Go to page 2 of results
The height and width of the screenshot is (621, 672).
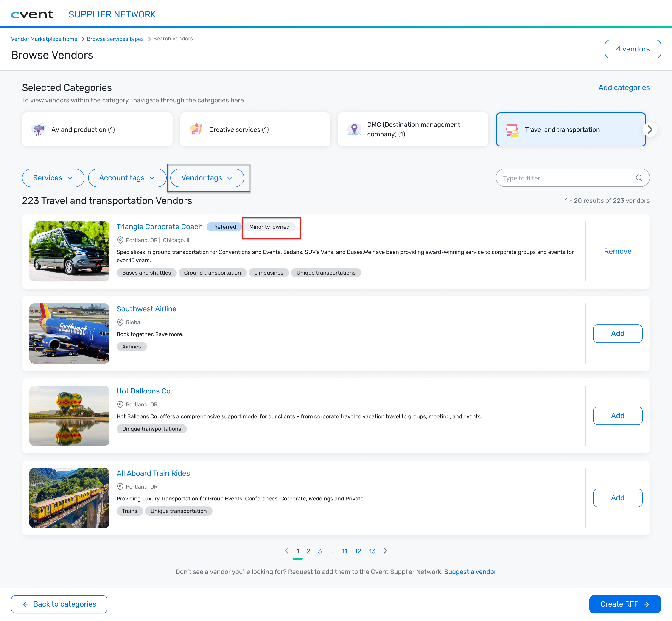click(x=308, y=551)
